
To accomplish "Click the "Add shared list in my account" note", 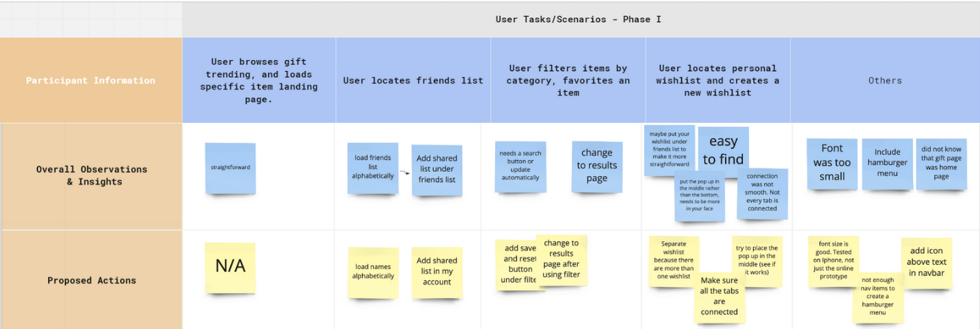I will click(x=437, y=272).
